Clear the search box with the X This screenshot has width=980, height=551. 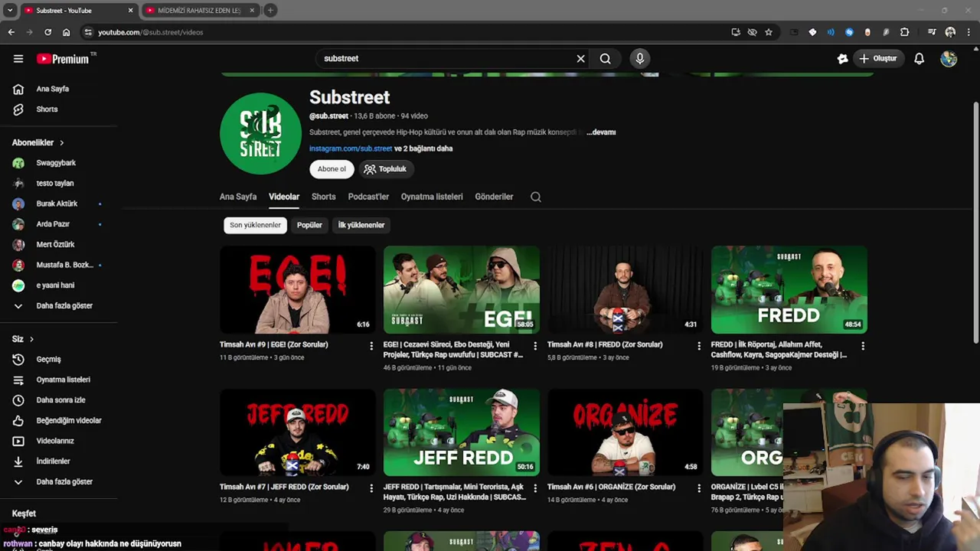click(x=580, y=58)
